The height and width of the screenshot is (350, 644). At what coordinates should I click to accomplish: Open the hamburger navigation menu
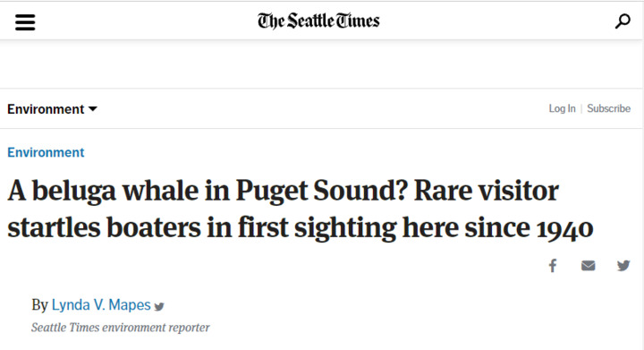(x=25, y=22)
